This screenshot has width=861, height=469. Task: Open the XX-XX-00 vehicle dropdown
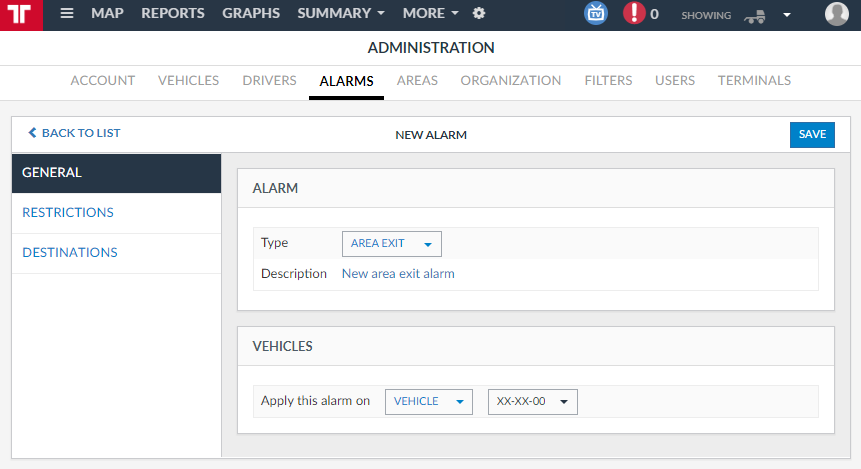[533, 402]
